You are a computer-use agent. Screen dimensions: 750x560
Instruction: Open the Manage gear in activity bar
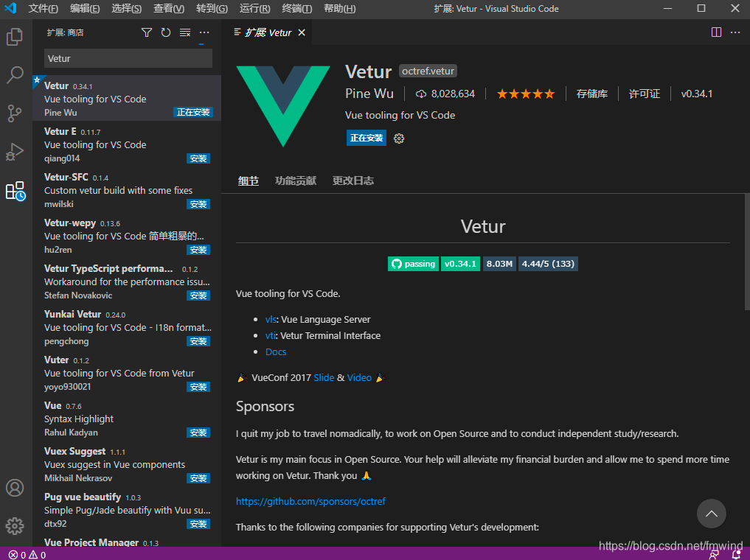(14, 525)
